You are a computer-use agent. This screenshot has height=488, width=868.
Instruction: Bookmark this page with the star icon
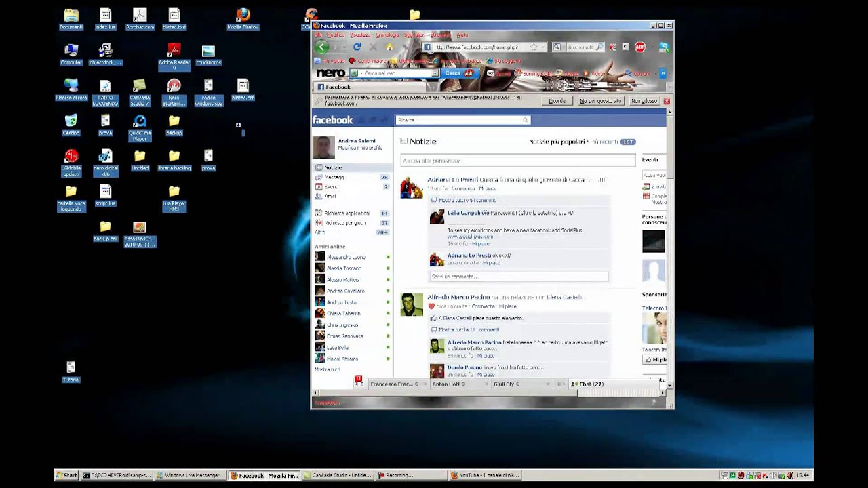(534, 47)
